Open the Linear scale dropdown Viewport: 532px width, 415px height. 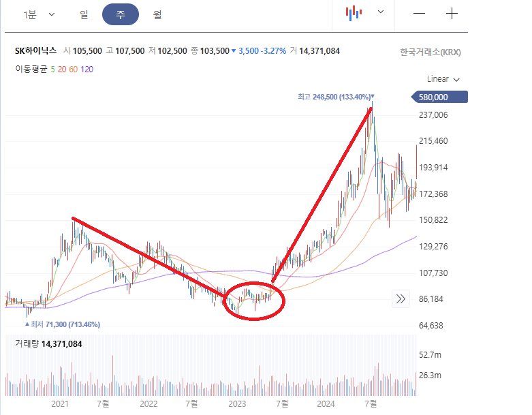pos(443,79)
